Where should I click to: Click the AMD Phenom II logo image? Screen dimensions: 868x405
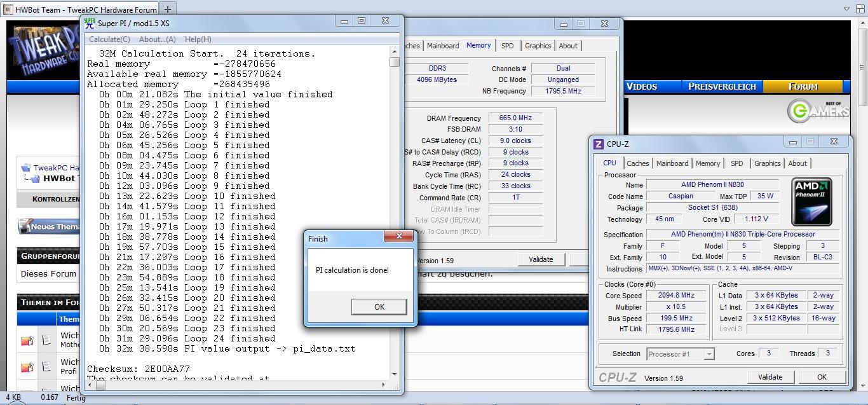tap(811, 202)
